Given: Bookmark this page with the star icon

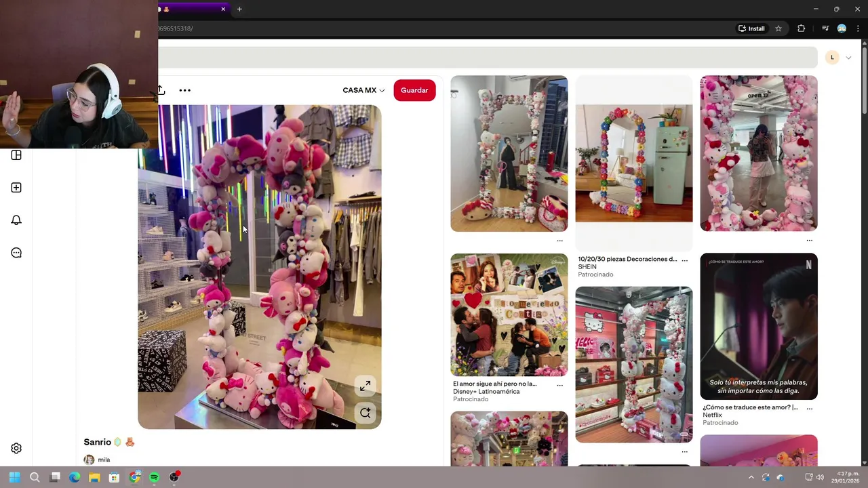Looking at the screenshot, I should point(778,28).
